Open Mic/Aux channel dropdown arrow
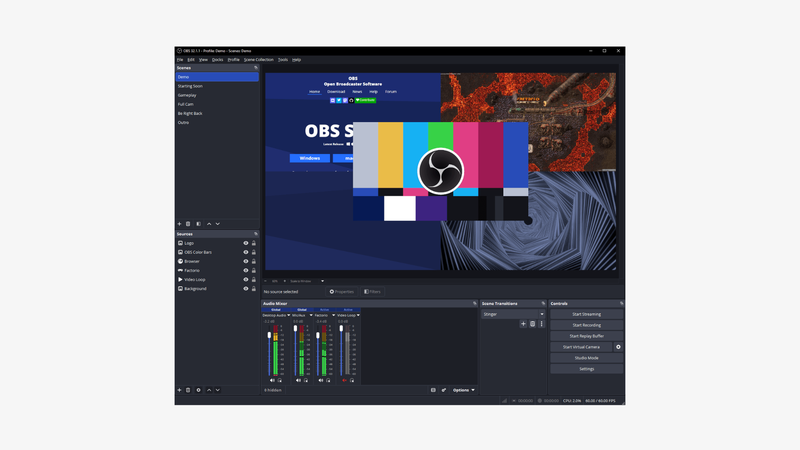The height and width of the screenshot is (450, 800). pyautogui.click(x=311, y=315)
